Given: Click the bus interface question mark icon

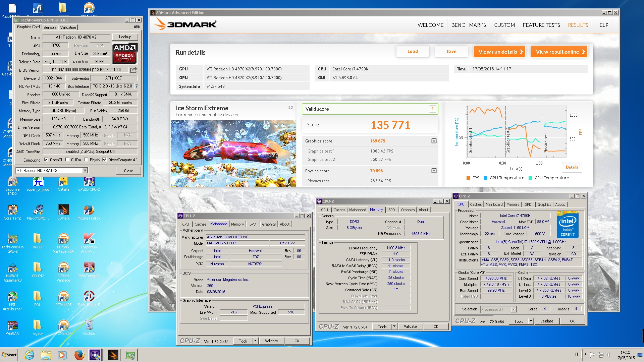Looking at the screenshot, I should click(137, 86).
